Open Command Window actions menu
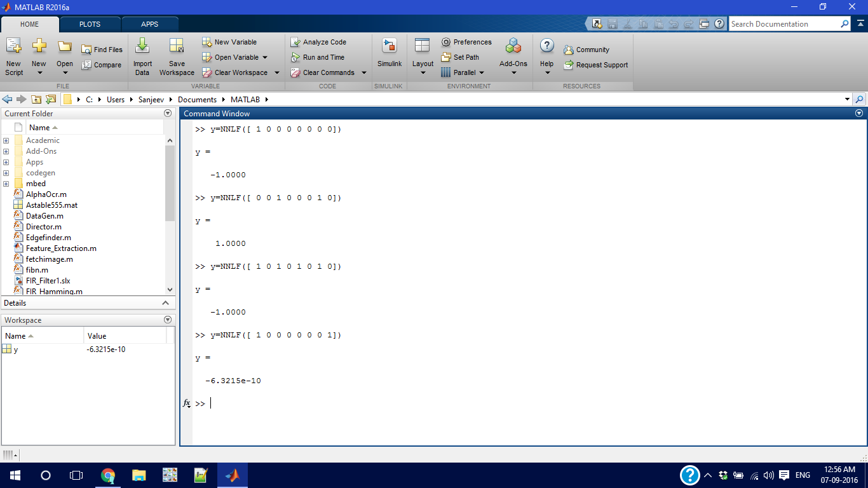This screenshot has height=488, width=868. (x=859, y=113)
